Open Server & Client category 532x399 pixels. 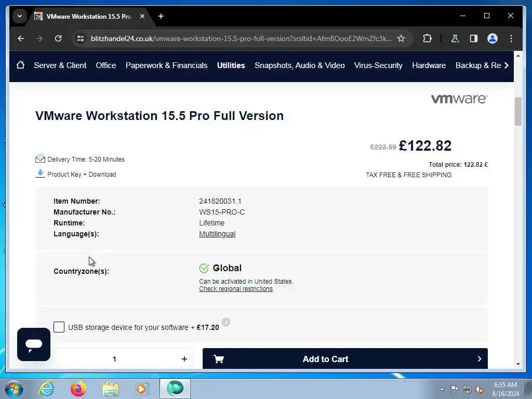pyautogui.click(x=60, y=65)
